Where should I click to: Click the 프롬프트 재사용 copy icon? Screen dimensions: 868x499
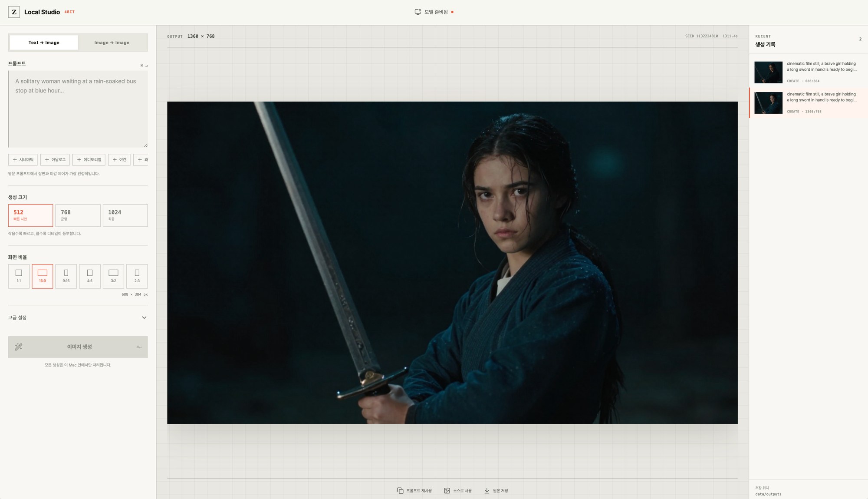click(x=400, y=490)
